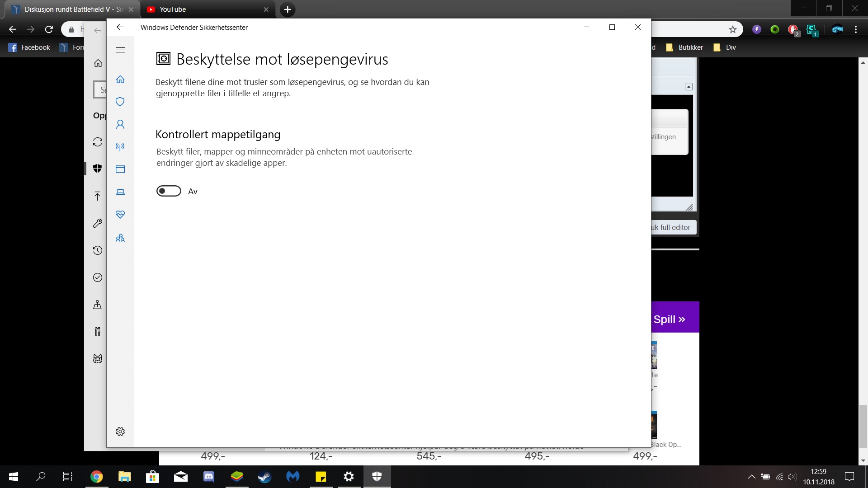868x488 pixels.
Task: Open Device performance and health heart icon
Action: tap(120, 215)
